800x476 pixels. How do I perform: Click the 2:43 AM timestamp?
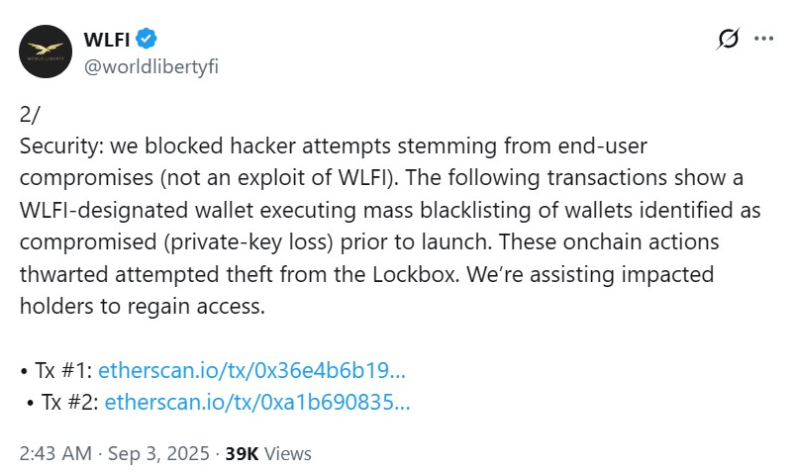pos(56,453)
